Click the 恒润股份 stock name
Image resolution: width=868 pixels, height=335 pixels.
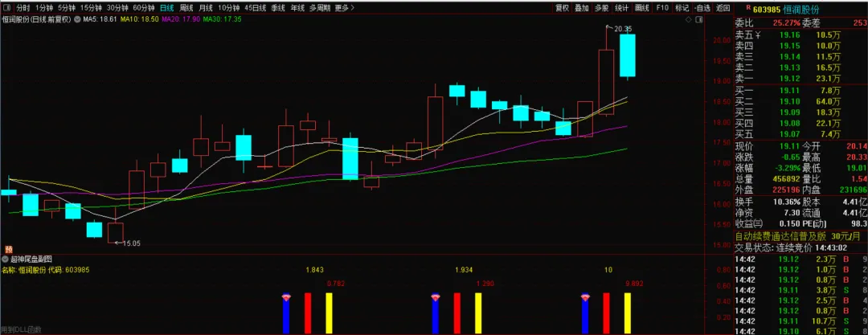click(x=801, y=9)
